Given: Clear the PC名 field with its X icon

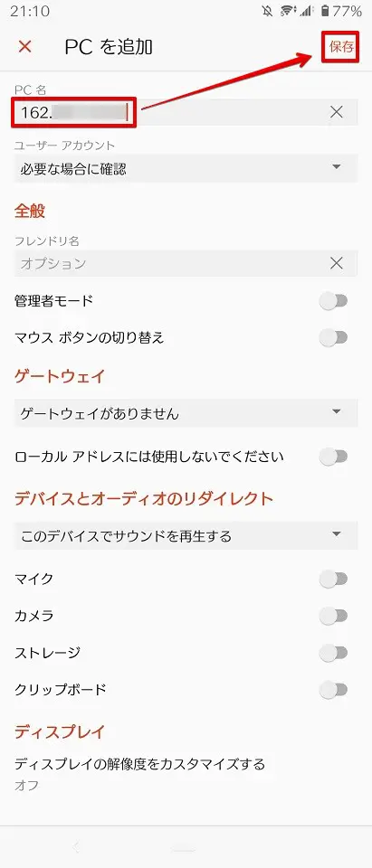Looking at the screenshot, I should click(x=336, y=112).
